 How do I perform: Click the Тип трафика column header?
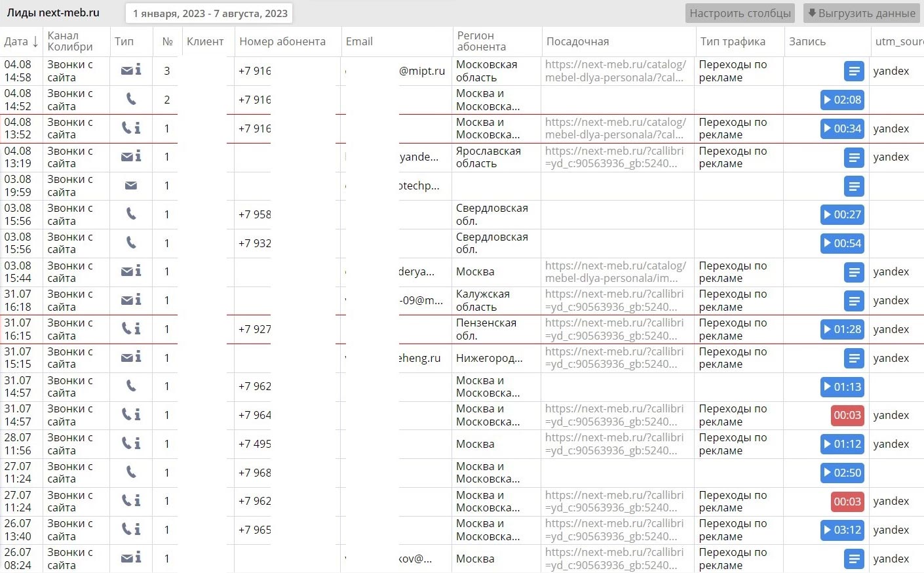tap(732, 41)
